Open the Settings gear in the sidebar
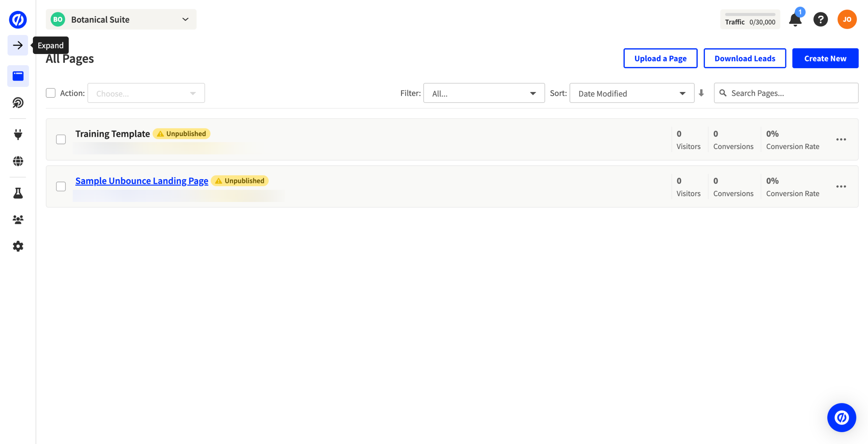 (x=18, y=246)
